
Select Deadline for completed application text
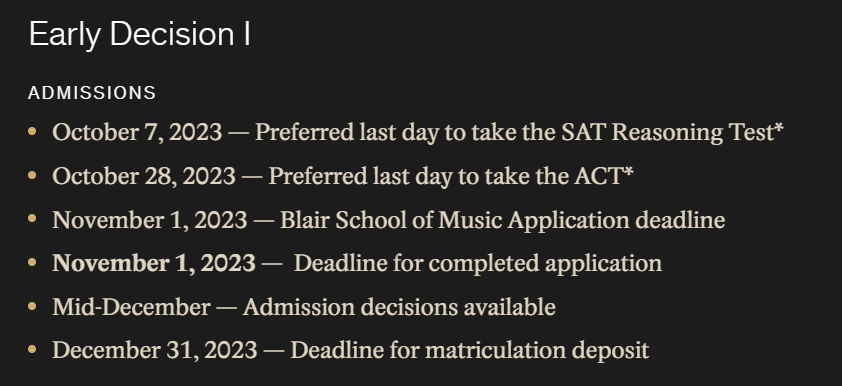478,264
